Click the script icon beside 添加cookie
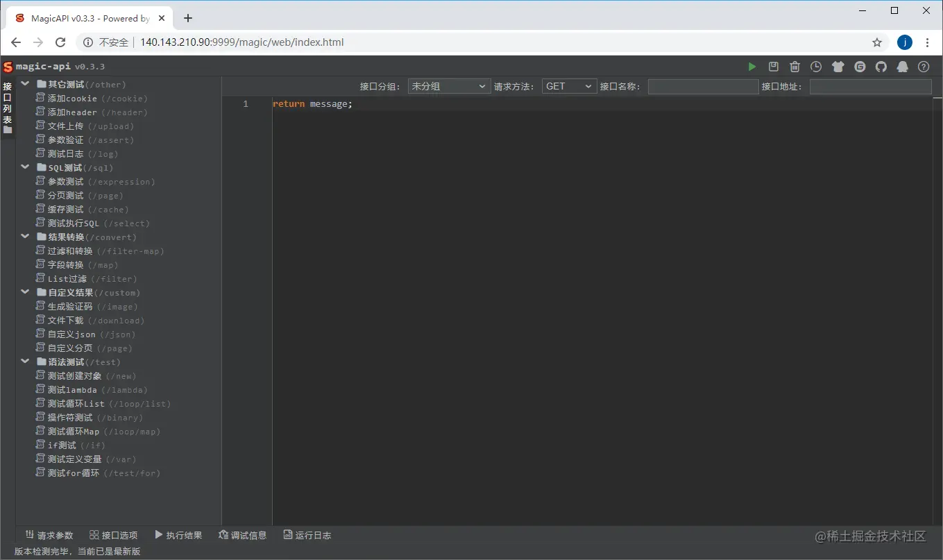This screenshot has height=560, width=943. pyautogui.click(x=40, y=98)
